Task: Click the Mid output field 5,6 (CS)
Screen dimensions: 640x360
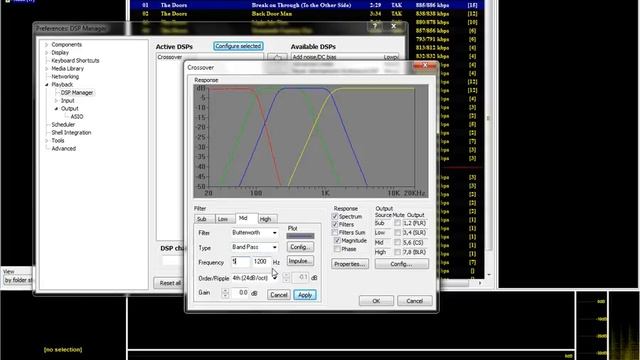Action: tap(415, 242)
